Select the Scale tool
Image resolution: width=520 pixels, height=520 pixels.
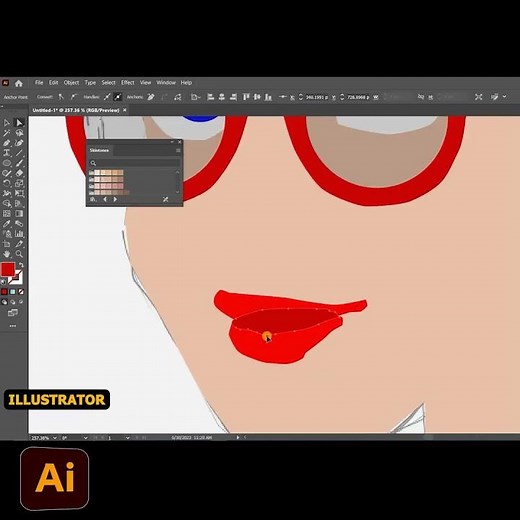tap(19, 183)
